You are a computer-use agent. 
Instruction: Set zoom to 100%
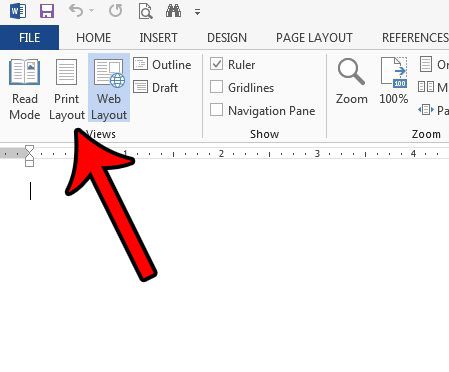click(394, 82)
